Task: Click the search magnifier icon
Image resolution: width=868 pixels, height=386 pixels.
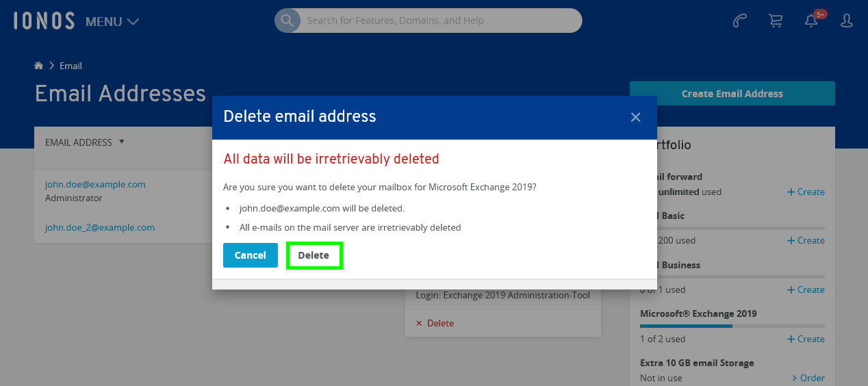Action: point(288,21)
